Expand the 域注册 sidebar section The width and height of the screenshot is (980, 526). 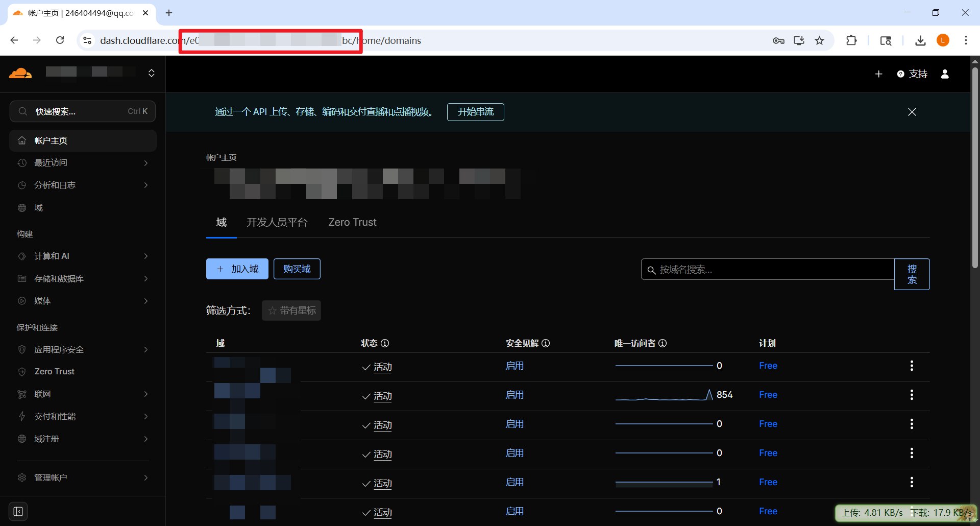click(83, 439)
